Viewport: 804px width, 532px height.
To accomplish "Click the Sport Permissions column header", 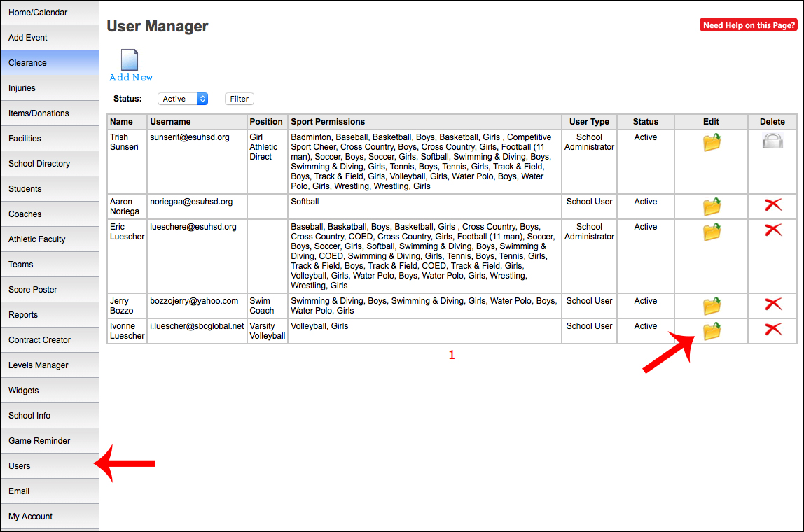I will coord(424,122).
